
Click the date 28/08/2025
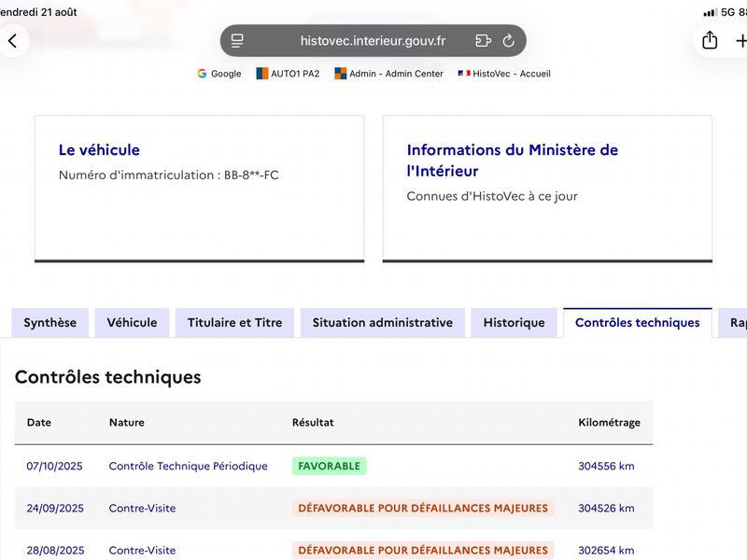click(55, 551)
